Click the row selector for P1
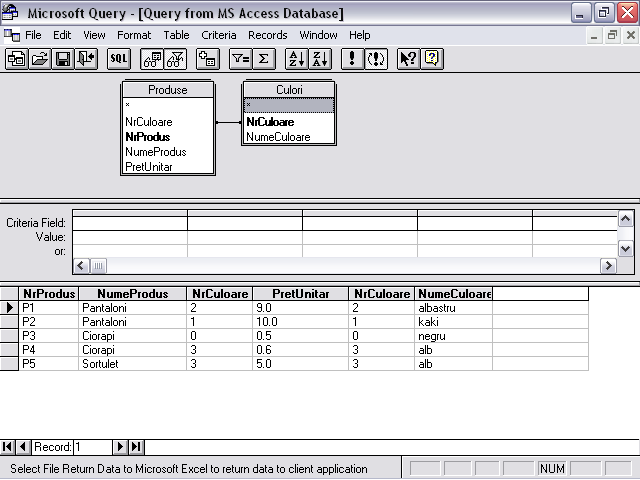The height and width of the screenshot is (480, 640). [x=9, y=308]
